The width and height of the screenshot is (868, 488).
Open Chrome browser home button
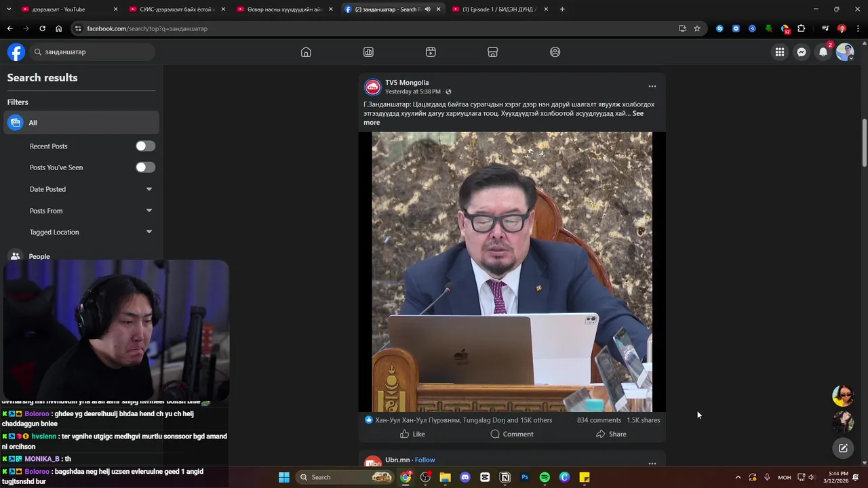click(x=58, y=28)
